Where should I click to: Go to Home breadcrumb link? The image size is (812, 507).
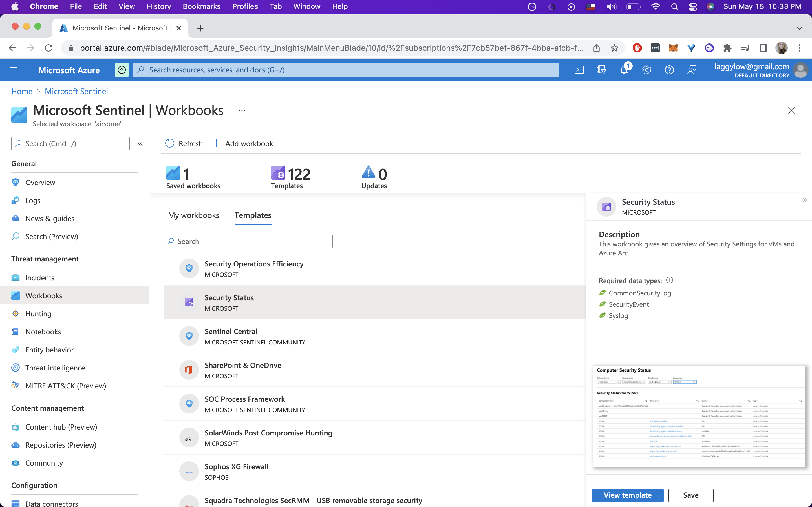22,91
